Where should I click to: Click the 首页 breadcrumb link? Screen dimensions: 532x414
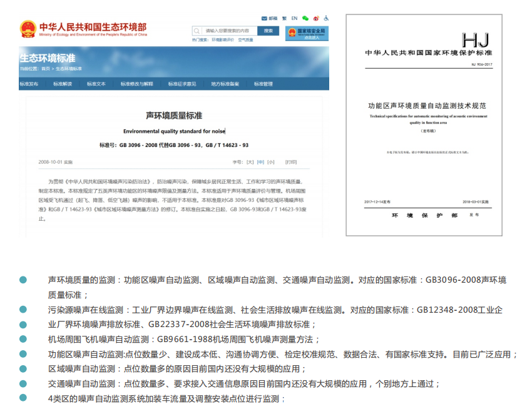pos(45,69)
